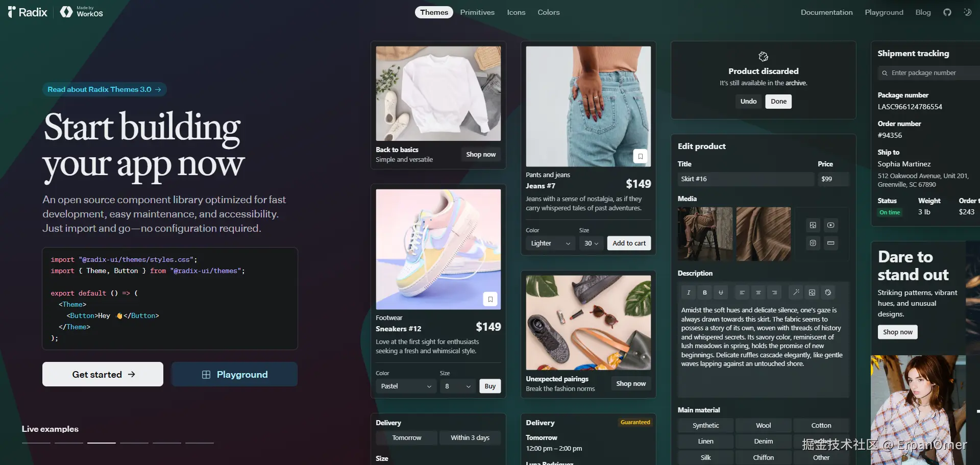The height and width of the screenshot is (465, 980).
Task: Open the size 30 dropdown for Jeans #7
Action: click(591, 243)
